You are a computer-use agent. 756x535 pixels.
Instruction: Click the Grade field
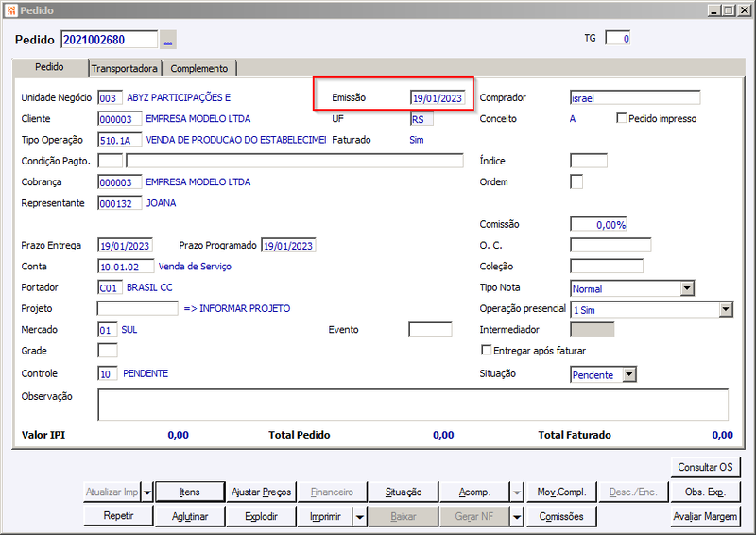point(108,351)
